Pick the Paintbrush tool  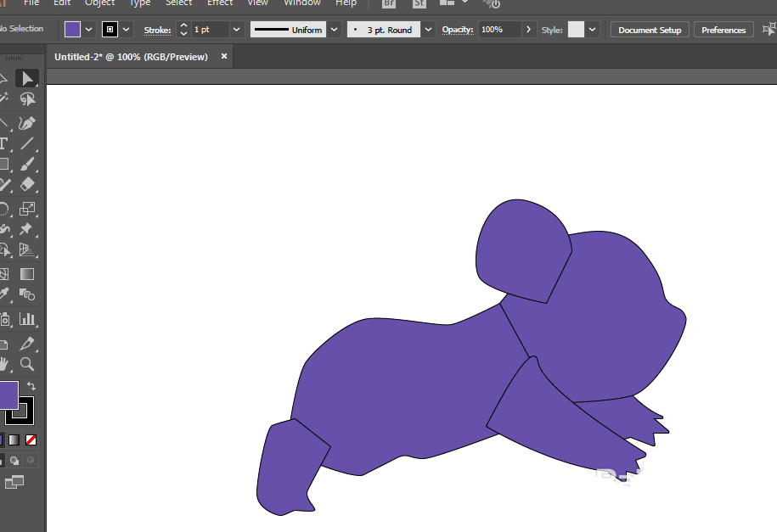pos(27,165)
